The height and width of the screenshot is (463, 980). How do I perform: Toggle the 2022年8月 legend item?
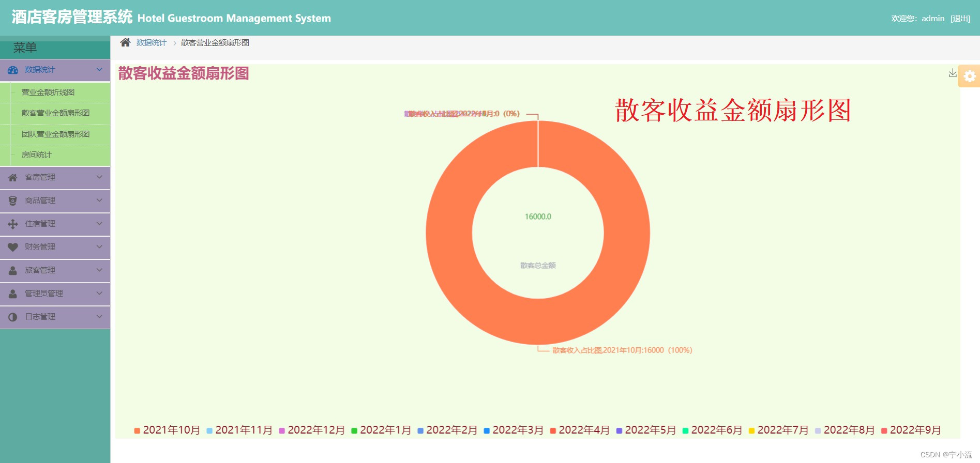(844, 430)
